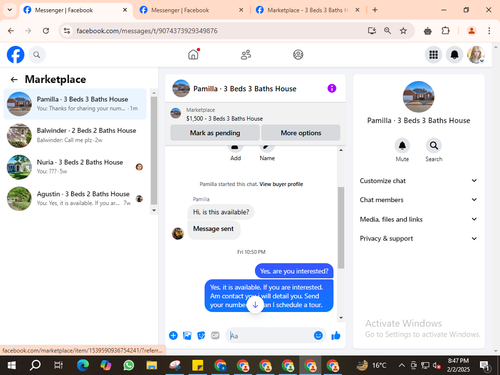Open the Facebook logo home link
Image resolution: width=500 pixels, height=375 pixels.
click(x=16, y=55)
